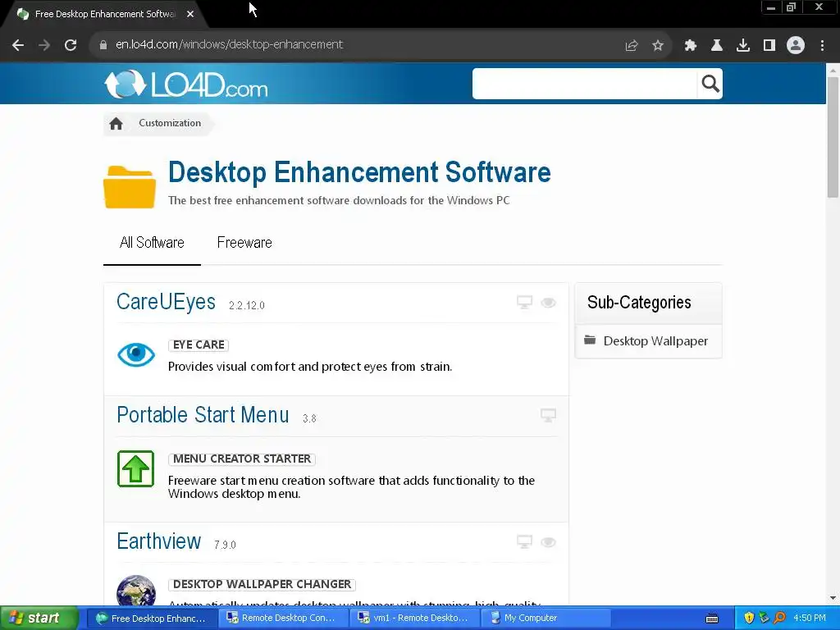Click the Sub-Categories panel heading
This screenshot has height=630, width=840.
tap(639, 303)
